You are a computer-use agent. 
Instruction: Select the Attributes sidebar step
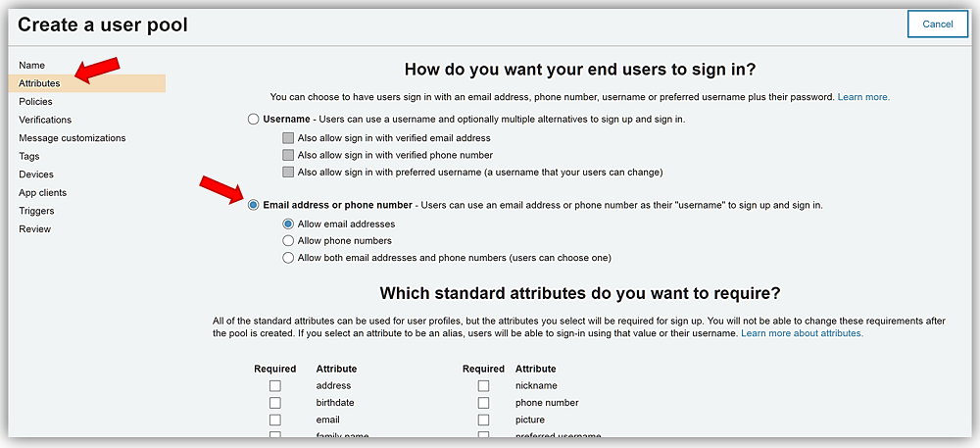(x=39, y=83)
